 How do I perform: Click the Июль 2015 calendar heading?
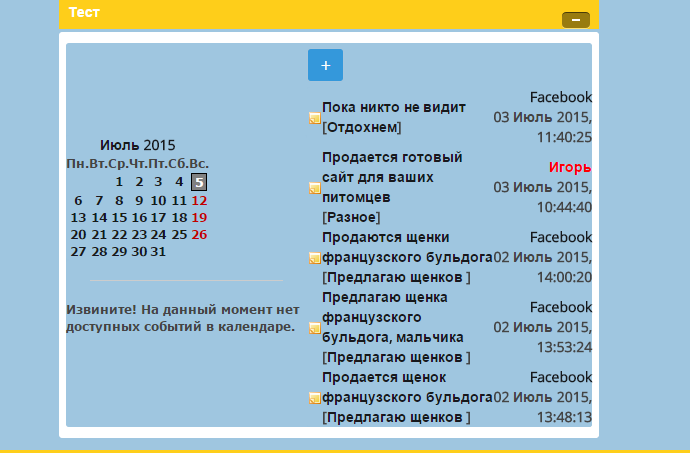(x=137, y=145)
